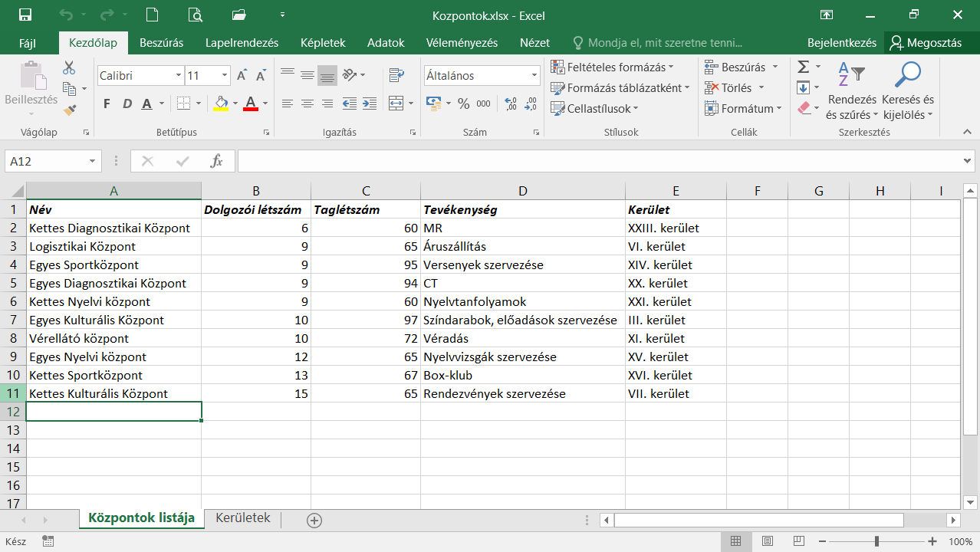Open Rendezés és szűrés dropdown
This screenshot has height=552, width=980.
point(851,90)
